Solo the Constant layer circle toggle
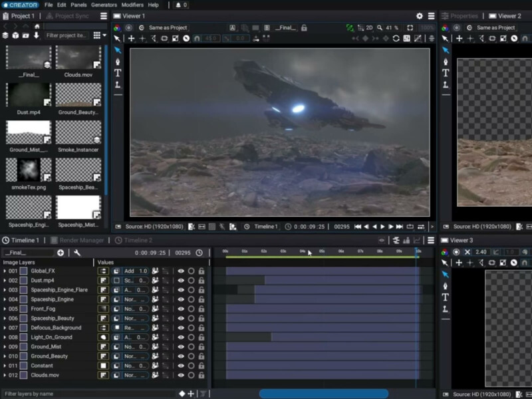This screenshot has width=532, height=399. coord(192,366)
